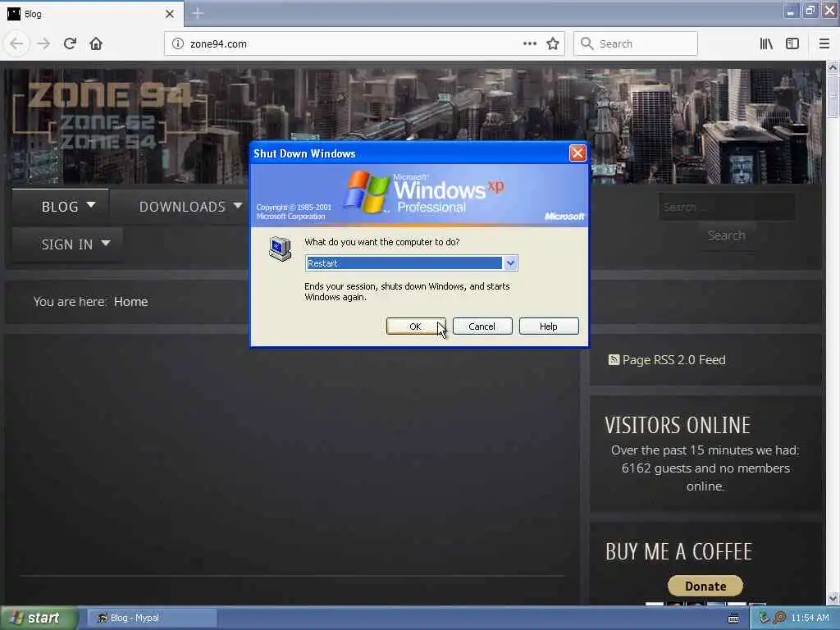The height and width of the screenshot is (630, 840).
Task: Click the website search input field
Action: click(x=727, y=208)
